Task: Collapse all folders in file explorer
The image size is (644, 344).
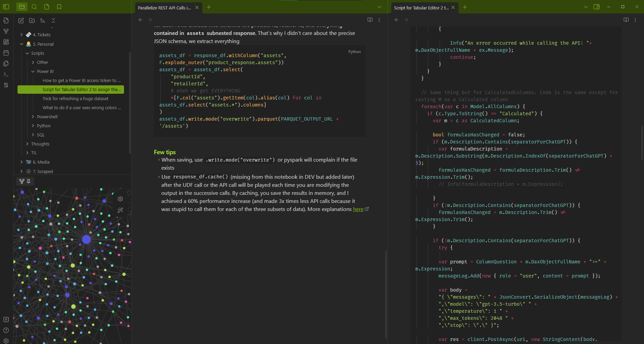Action: tap(53, 20)
